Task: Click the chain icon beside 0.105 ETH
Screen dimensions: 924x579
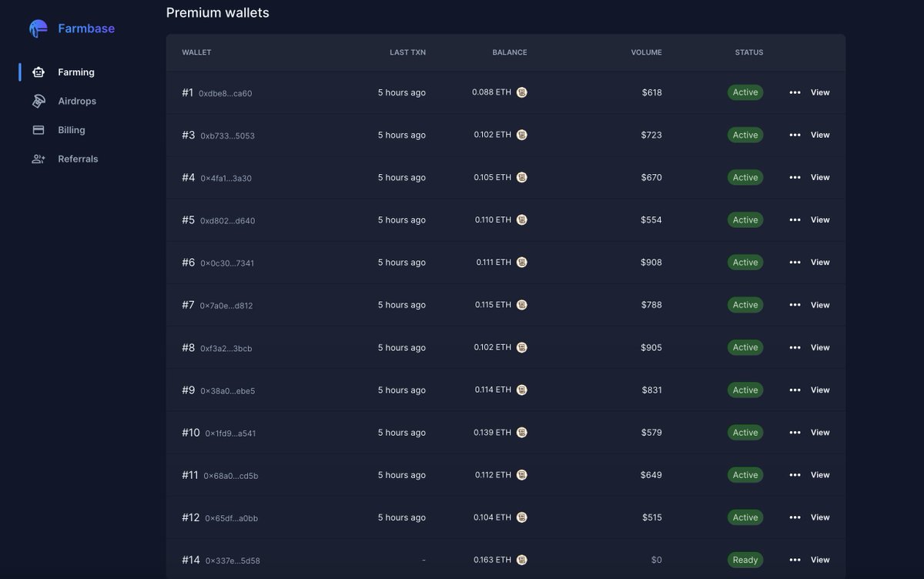Action: pyautogui.click(x=522, y=177)
